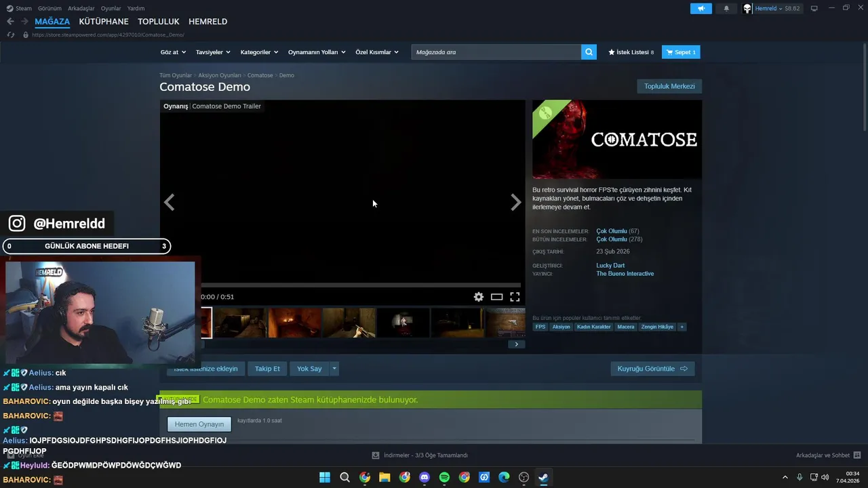Select the Kadın Karakter tag
This screenshot has width=868, height=488.
(x=594, y=327)
